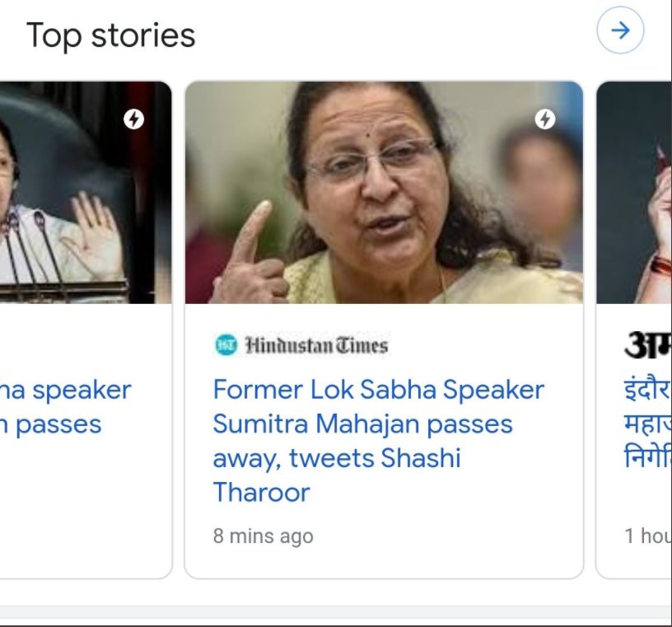Select the word 'Tharoor' in the middle headline
This screenshot has height=627, width=672.
262,493
